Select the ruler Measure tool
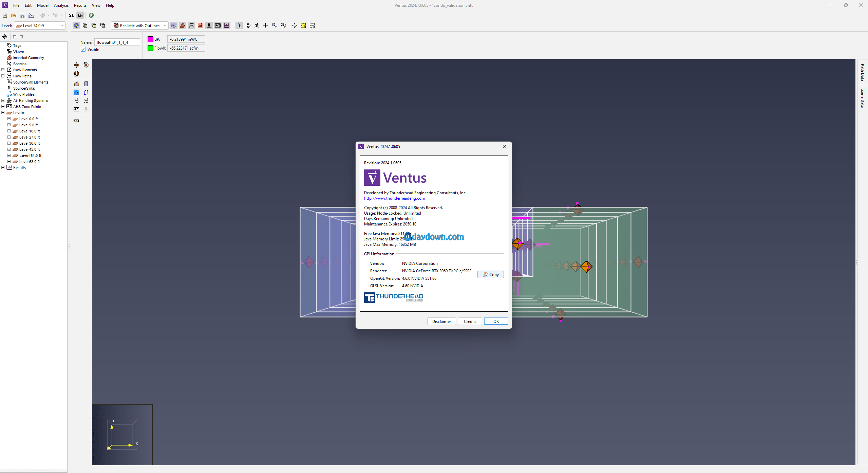 point(76,121)
